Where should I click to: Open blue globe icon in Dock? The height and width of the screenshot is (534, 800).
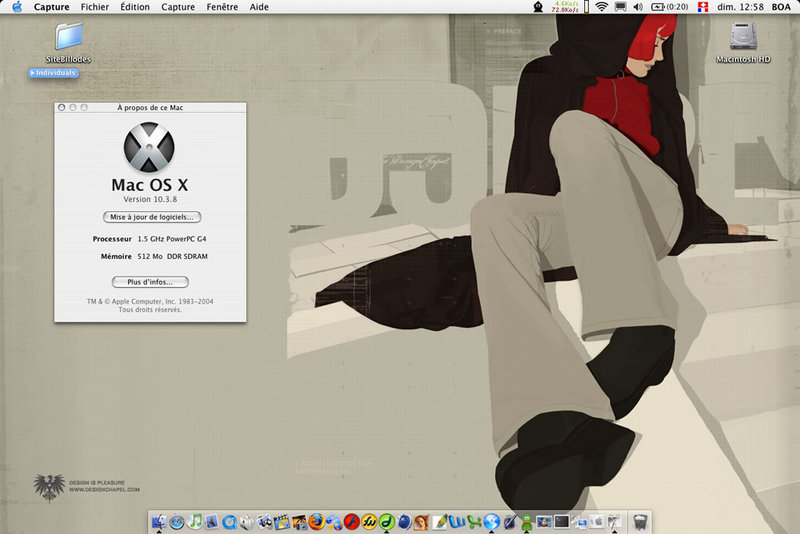tap(491, 522)
